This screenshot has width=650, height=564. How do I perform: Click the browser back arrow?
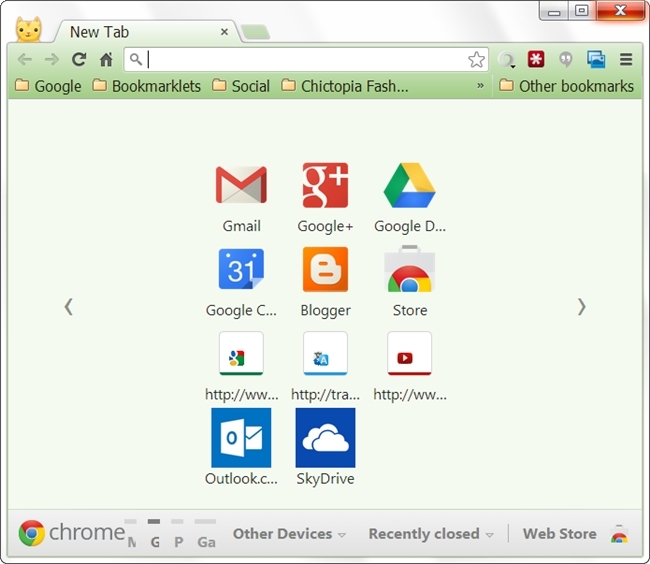click(x=25, y=60)
